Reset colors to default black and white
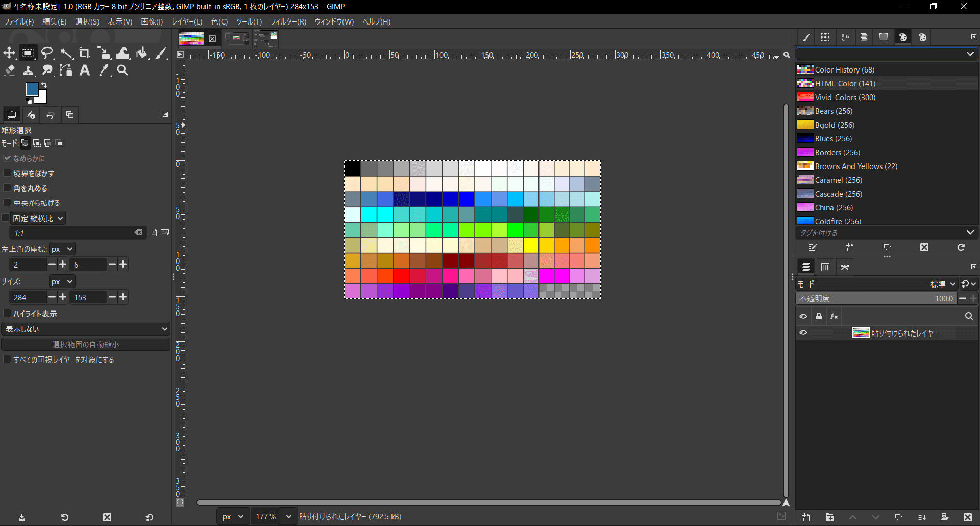This screenshot has width=980, height=526. pos(29,101)
